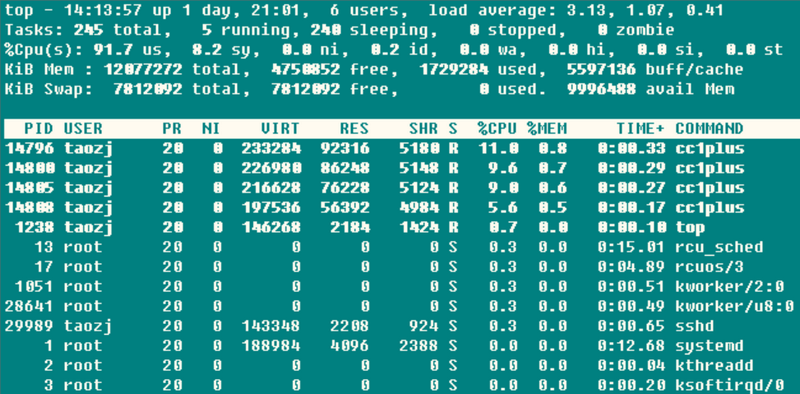Click the 9.6 %CPU value

[503, 168]
